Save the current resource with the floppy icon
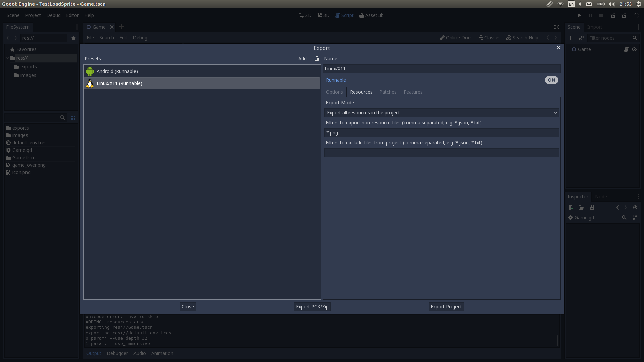The height and width of the screenshot is (362, 644). [592, 207]
